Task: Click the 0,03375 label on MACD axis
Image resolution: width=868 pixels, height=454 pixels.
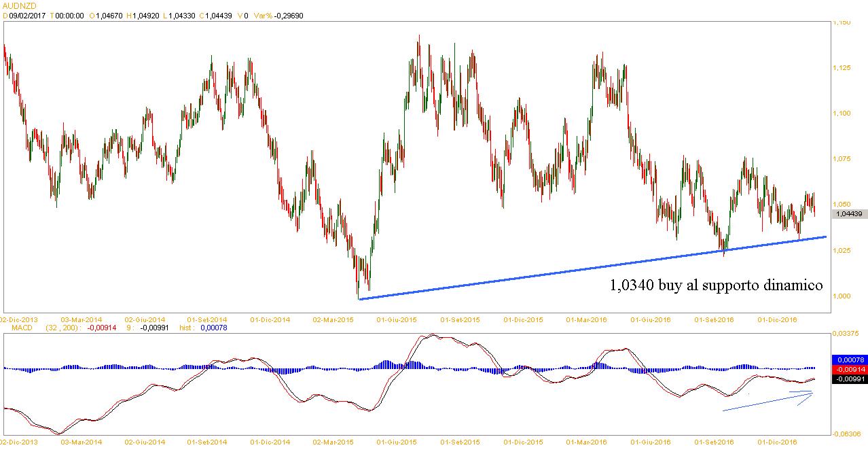Action: (846, 334)
